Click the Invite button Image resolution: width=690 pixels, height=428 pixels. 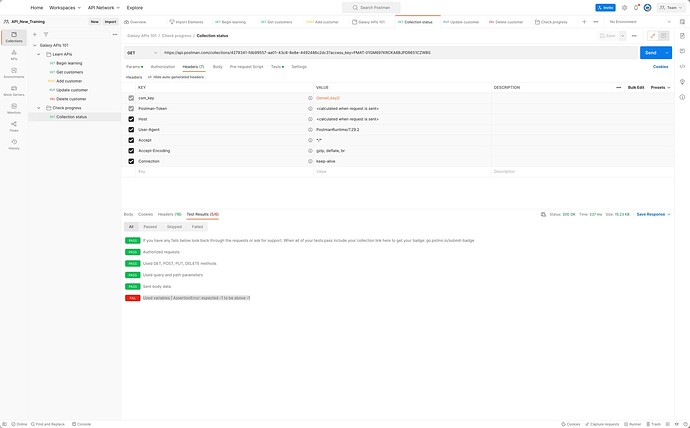click(x=606, y=7)
